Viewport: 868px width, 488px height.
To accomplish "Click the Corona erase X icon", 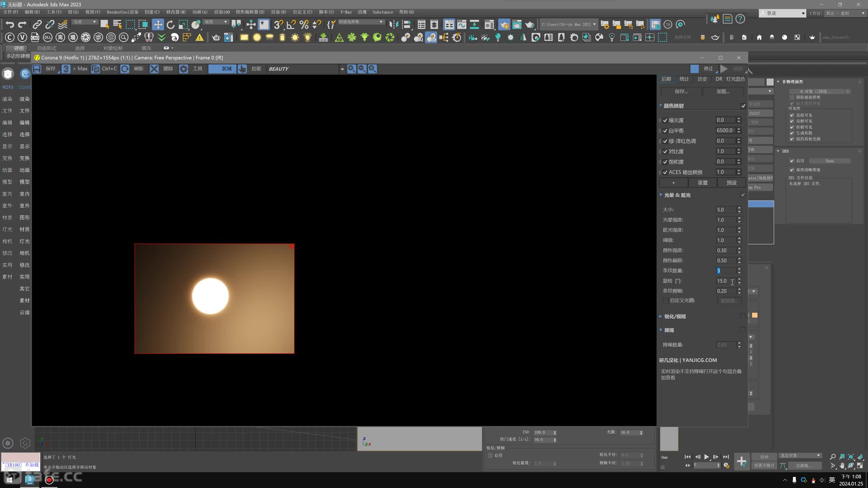I will pos(154,69).
